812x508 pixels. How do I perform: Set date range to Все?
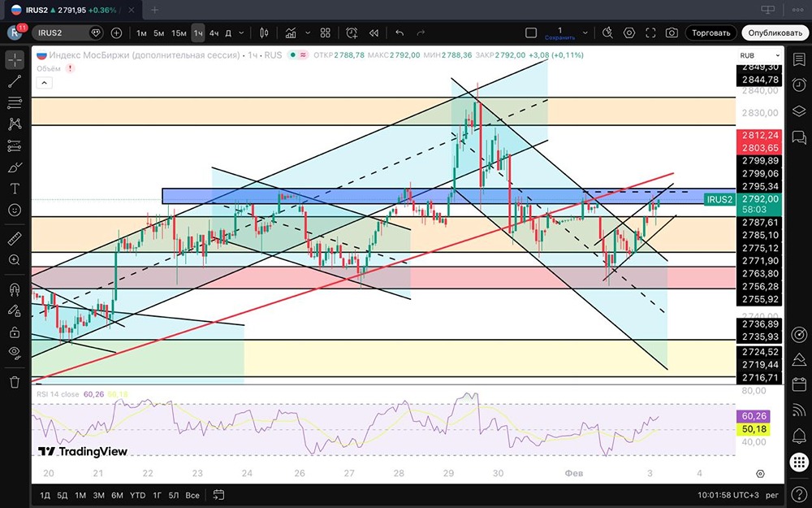tap(192, 495)
